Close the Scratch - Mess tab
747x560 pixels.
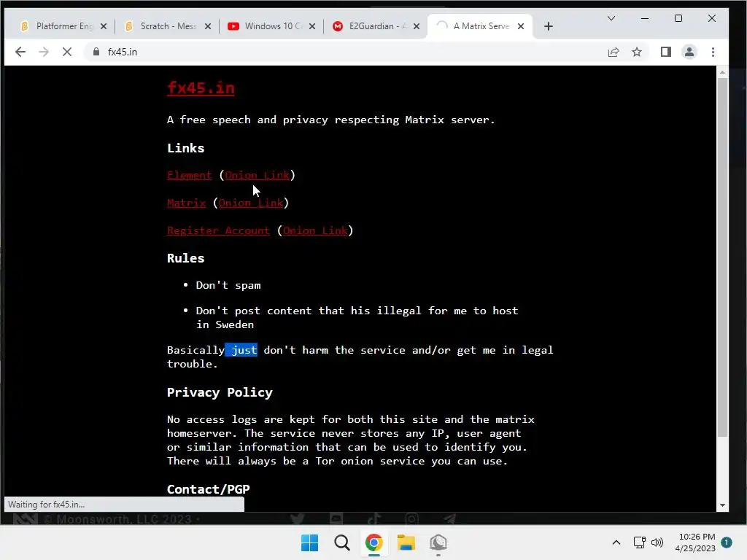point(208,26)
